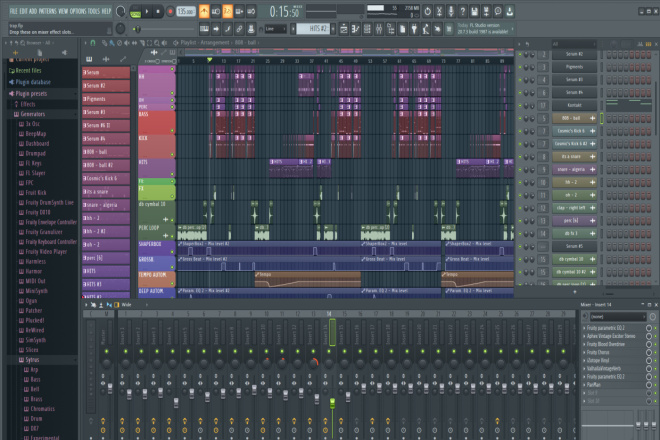The image size is (660, 440).
Task: Click the circular undo history icon
Action: point(427,11)
